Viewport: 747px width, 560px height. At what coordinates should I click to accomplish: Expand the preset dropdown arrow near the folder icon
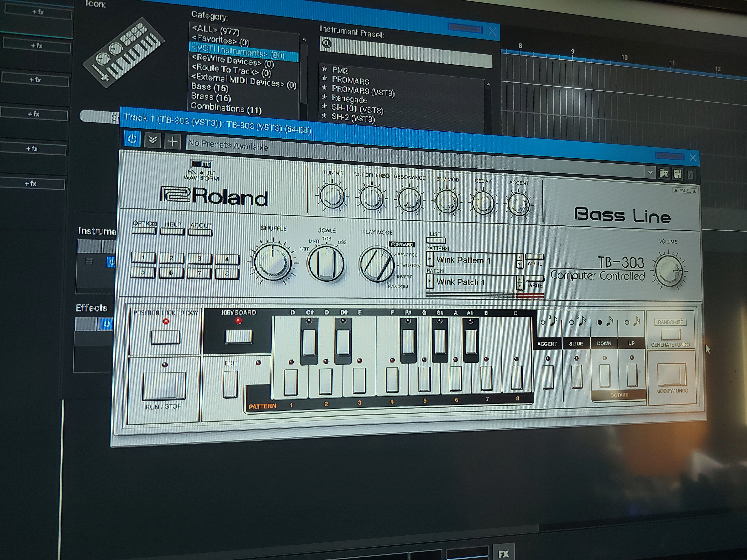click(x=650, y=172)
